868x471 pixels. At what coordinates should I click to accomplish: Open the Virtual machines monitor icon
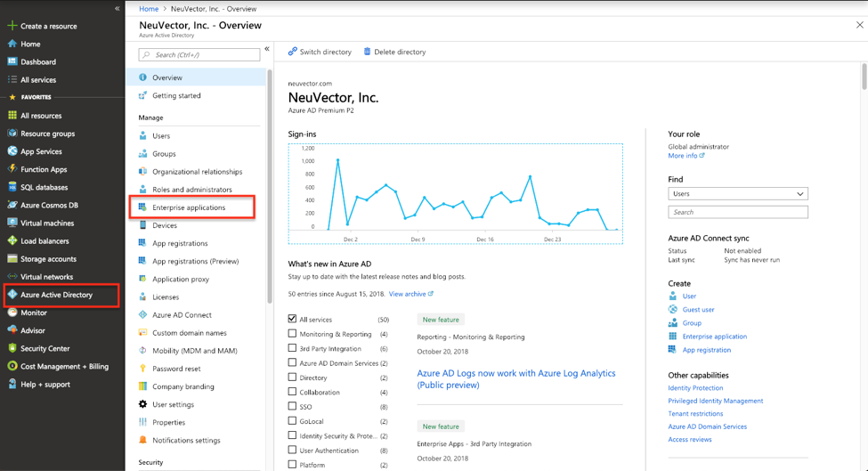tap(12, 223)
